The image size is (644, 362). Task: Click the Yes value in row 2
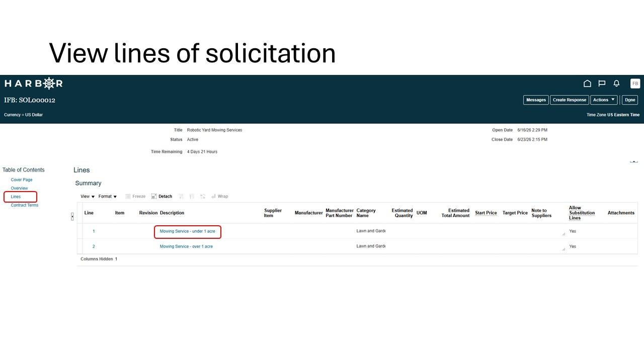pos(573,246)
